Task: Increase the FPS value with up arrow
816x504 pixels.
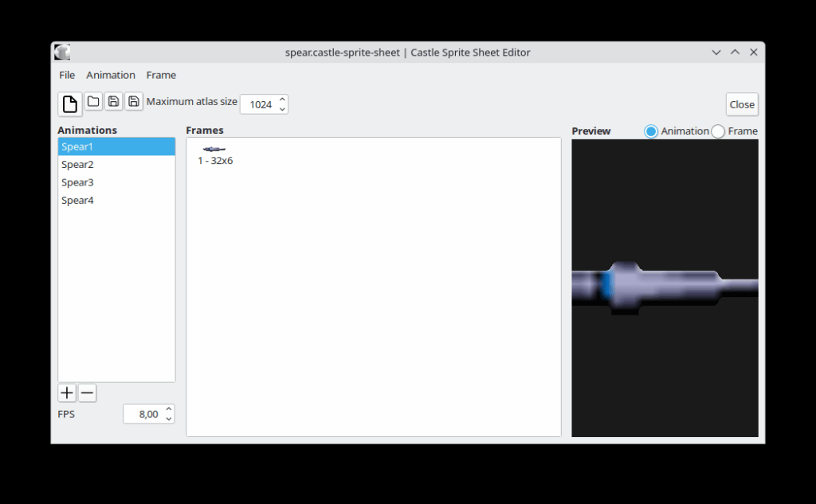Action: (168, 409)
